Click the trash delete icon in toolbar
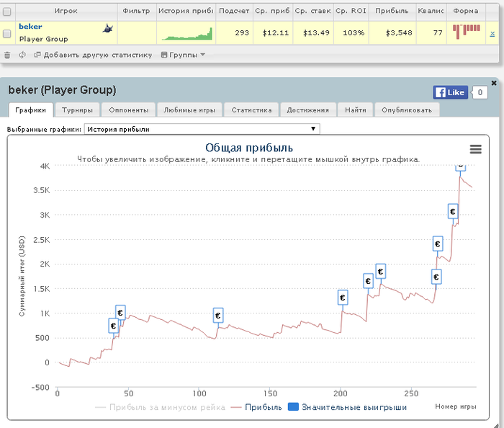Screen dimensions: 504x428 (7, 55)
